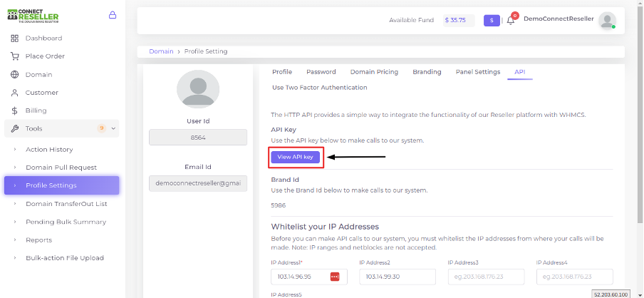Collapse the Tools menu chevron

(114, 129)
